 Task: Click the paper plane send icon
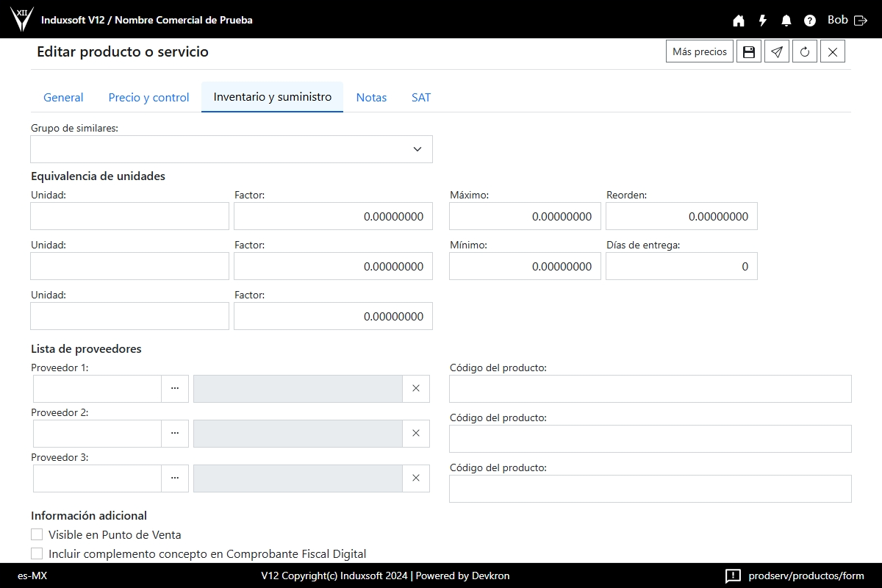pos(777,51)
